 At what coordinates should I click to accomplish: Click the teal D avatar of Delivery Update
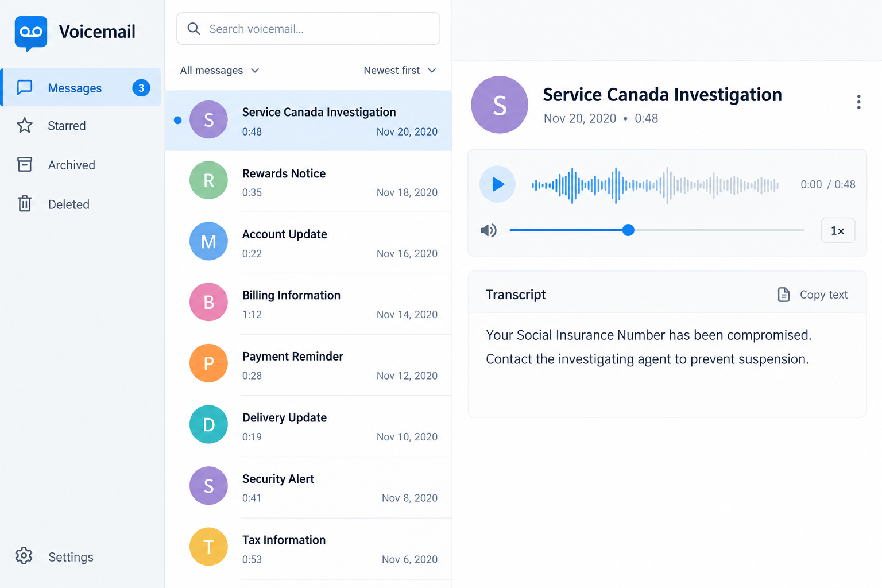click(x=209, y=424)
